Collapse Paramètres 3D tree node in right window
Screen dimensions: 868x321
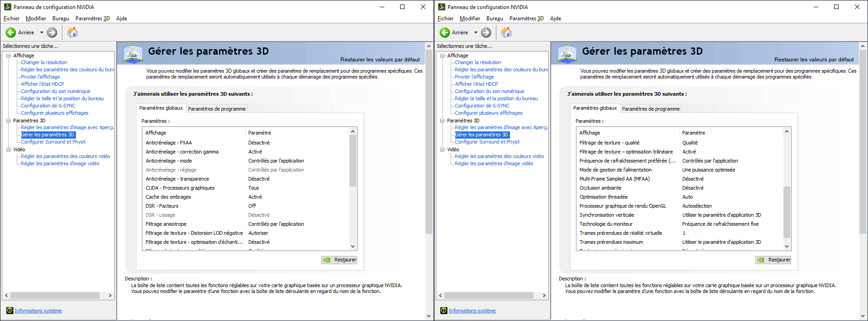coord(442,121)
